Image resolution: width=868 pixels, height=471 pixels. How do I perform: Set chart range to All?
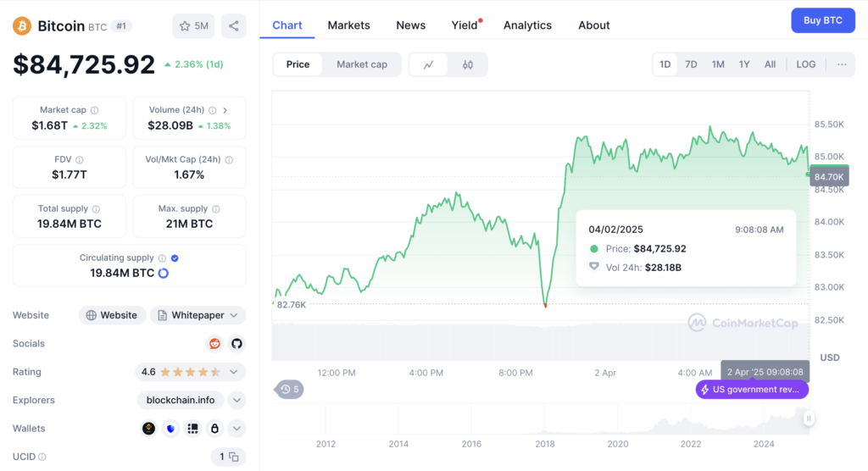(x=770, y=64)
